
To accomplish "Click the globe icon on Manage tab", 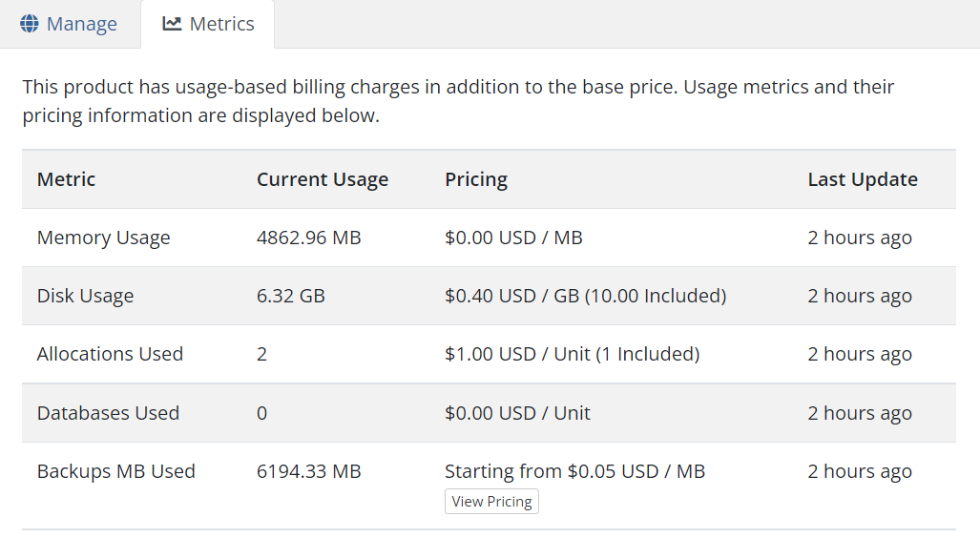I will tap(30, 24).
